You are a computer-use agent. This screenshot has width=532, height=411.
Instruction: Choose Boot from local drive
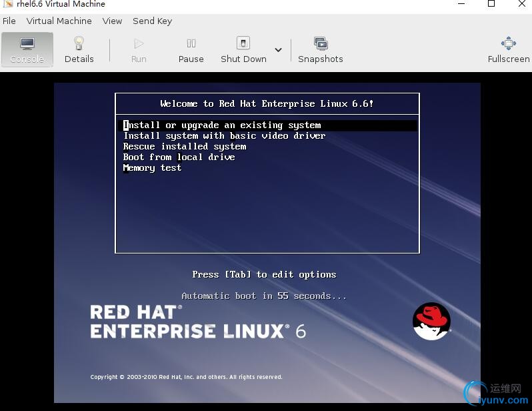pos(179,157)
